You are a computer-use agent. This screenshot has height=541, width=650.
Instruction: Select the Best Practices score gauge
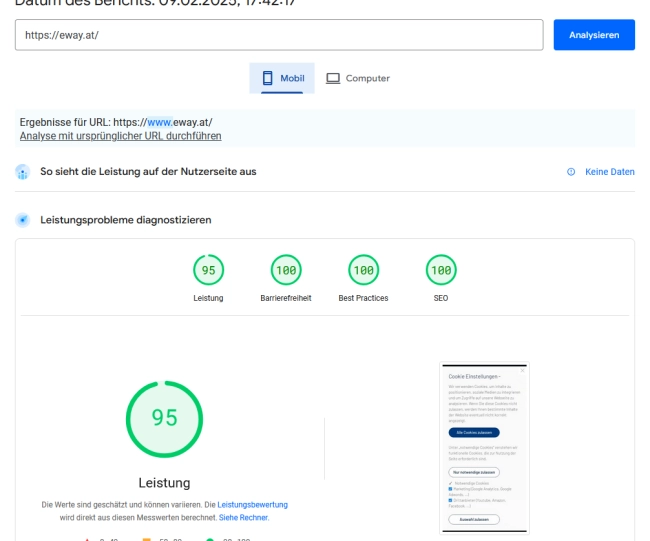pyautogui.click(x=363, y=270)
